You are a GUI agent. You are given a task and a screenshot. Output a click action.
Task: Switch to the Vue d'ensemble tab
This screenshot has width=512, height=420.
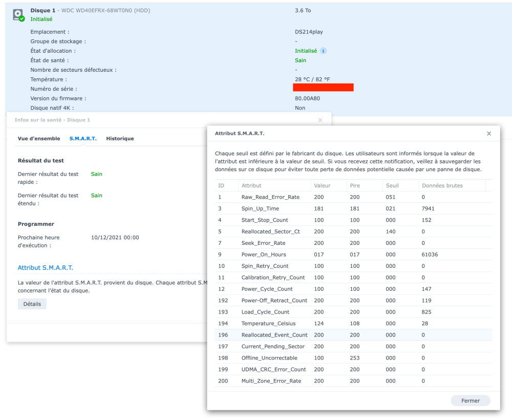click(x=38, y=139)
